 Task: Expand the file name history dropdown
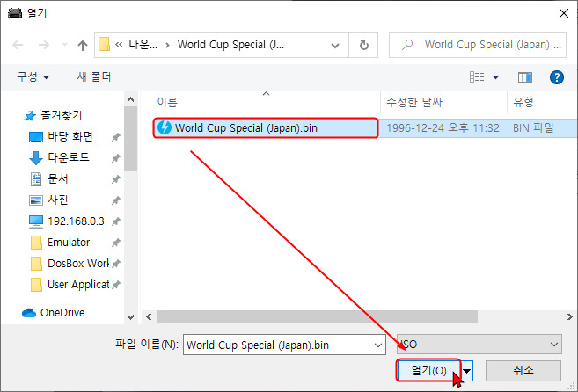point(378,345)
